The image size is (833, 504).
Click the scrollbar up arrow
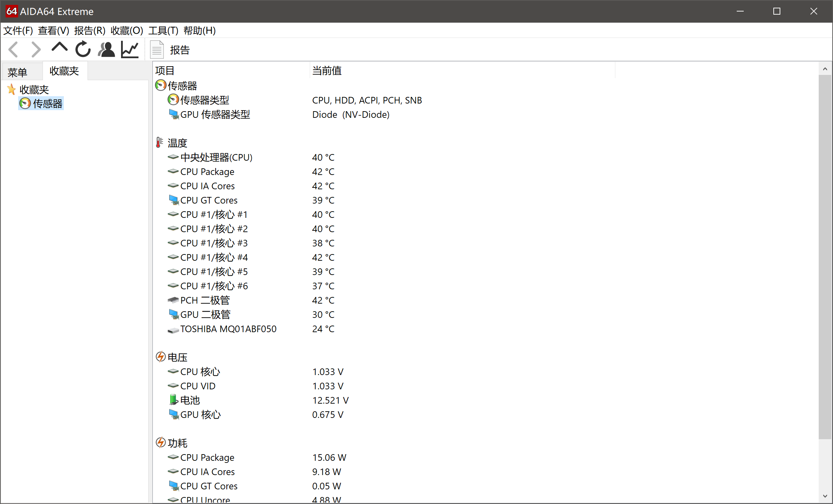click(825, 69)
